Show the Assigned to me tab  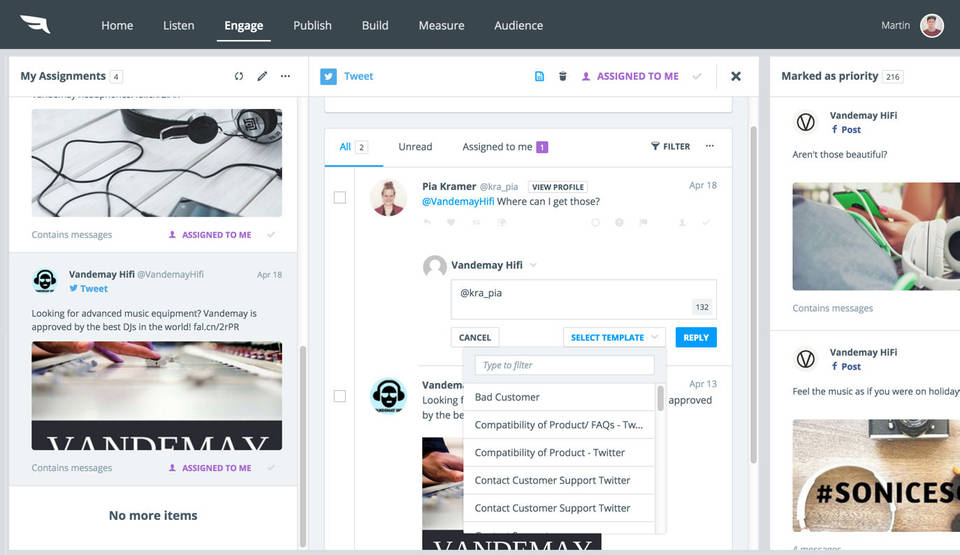[x=504, y=146]
